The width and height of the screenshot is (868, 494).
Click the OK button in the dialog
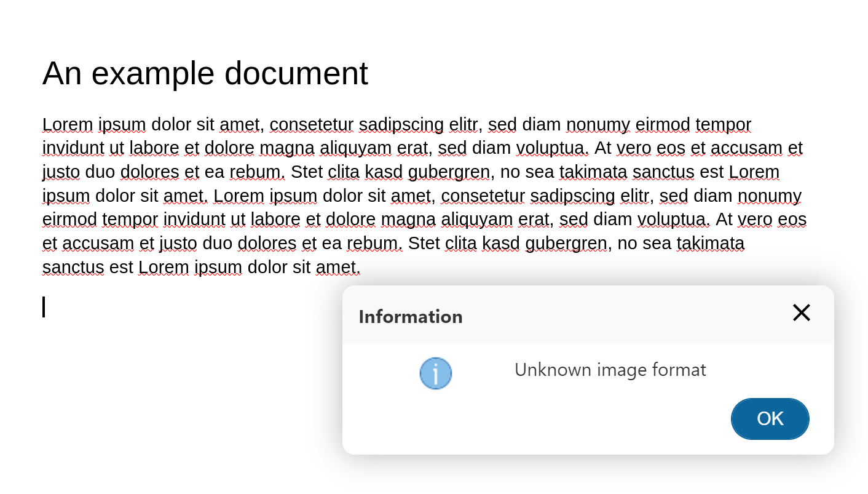tap(770, 419)
